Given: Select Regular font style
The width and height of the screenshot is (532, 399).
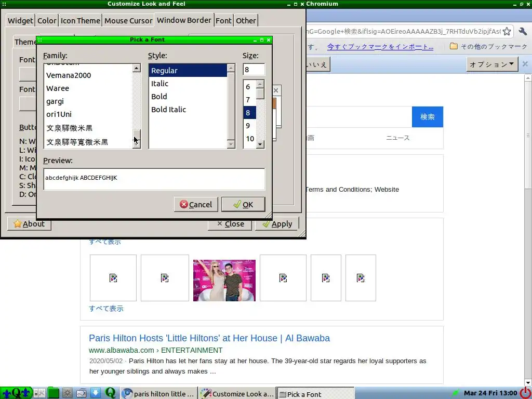Looking at the screenshot, I should pyautogui.click(x=188, y=71).
